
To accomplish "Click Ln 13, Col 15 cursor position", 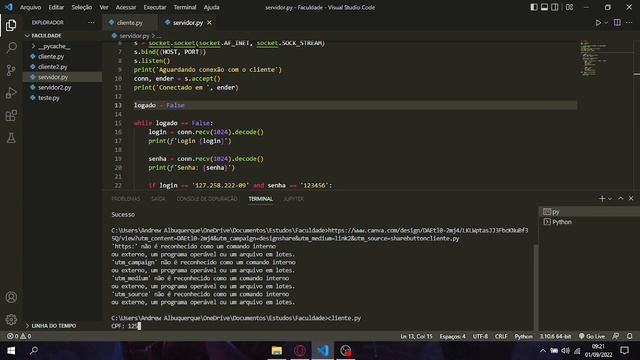I will click(x=416, y=336).
